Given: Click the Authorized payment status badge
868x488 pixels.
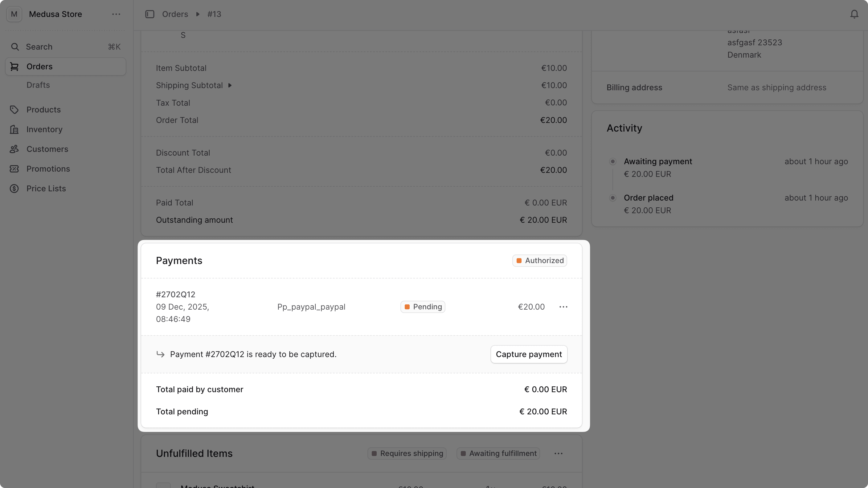Looking at the screenshot, I should (539, 260).
